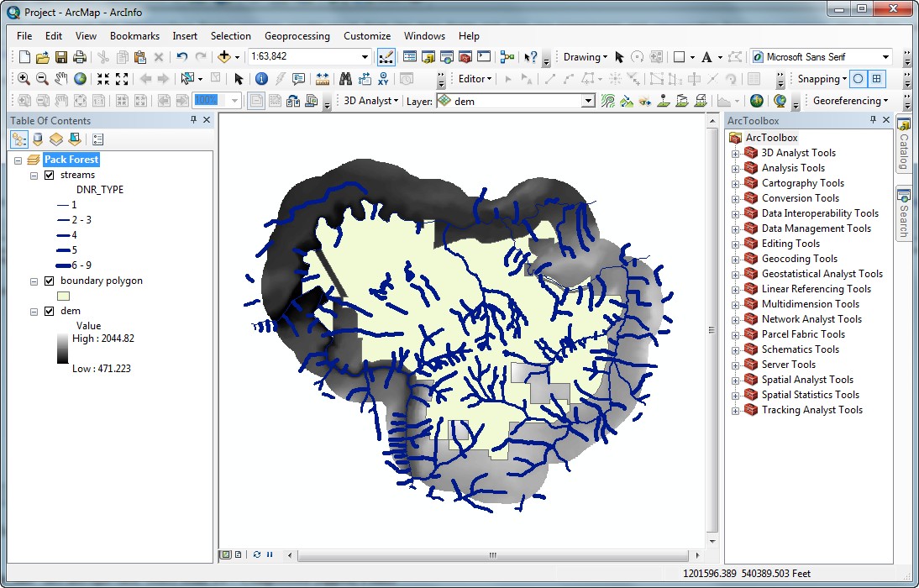Select the Zoom In magnifier tool

(x=24, y=79)
